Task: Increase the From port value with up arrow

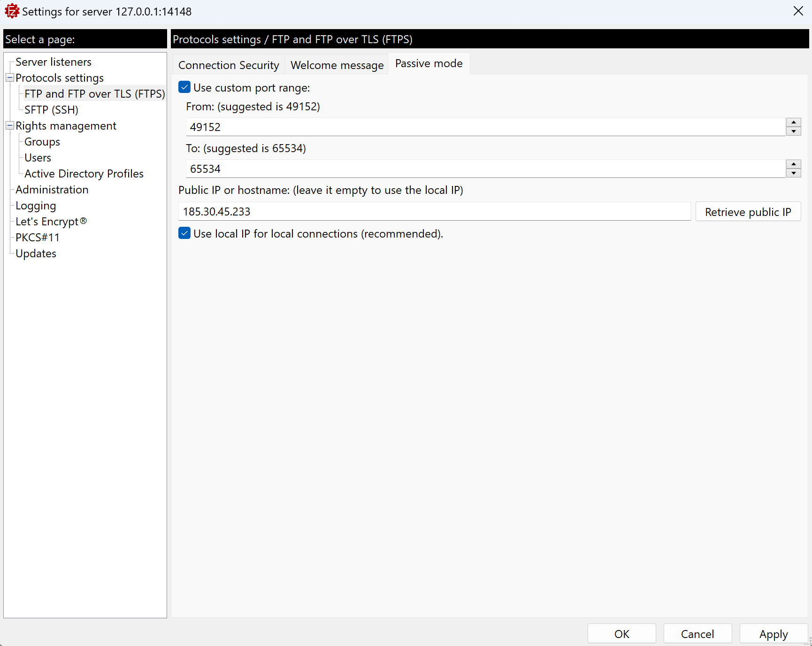Action: [793, 122]
